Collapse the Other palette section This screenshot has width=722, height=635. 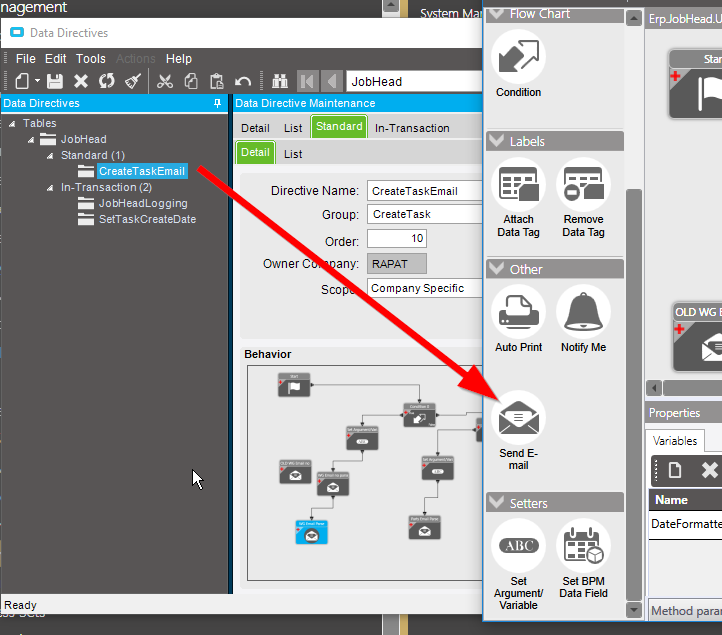(x=496, y=269)
